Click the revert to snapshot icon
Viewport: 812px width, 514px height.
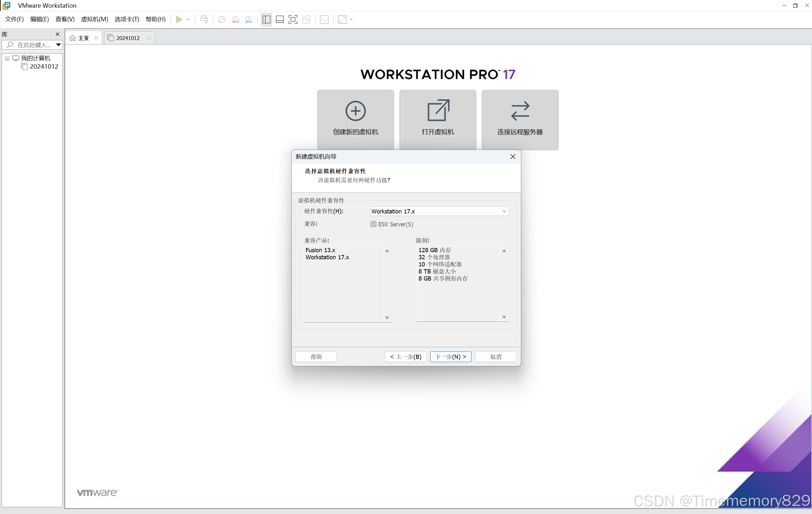pyautogui.click(x=235, y=20)
